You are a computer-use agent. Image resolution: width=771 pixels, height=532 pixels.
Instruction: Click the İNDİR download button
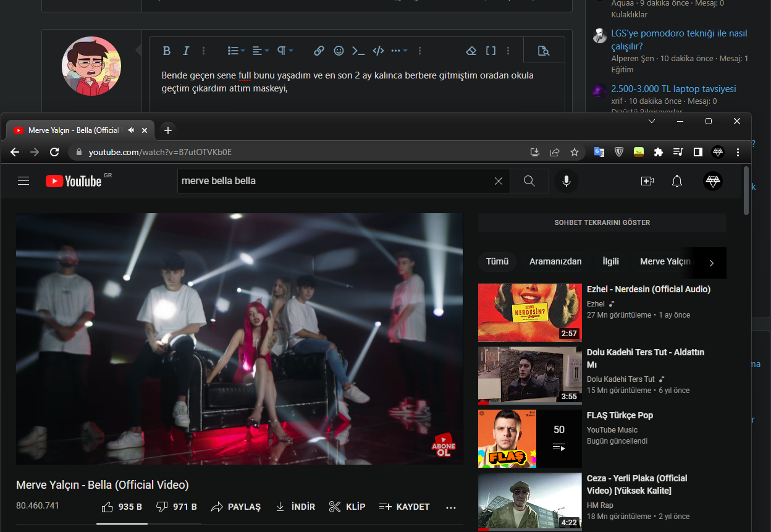[295, 507]
